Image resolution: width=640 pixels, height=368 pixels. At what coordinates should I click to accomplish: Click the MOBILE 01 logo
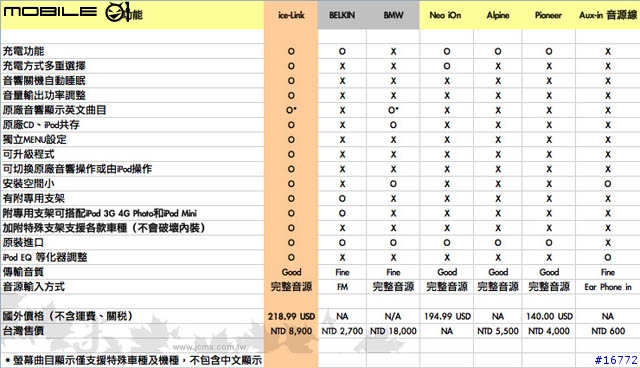coord(67,12)
